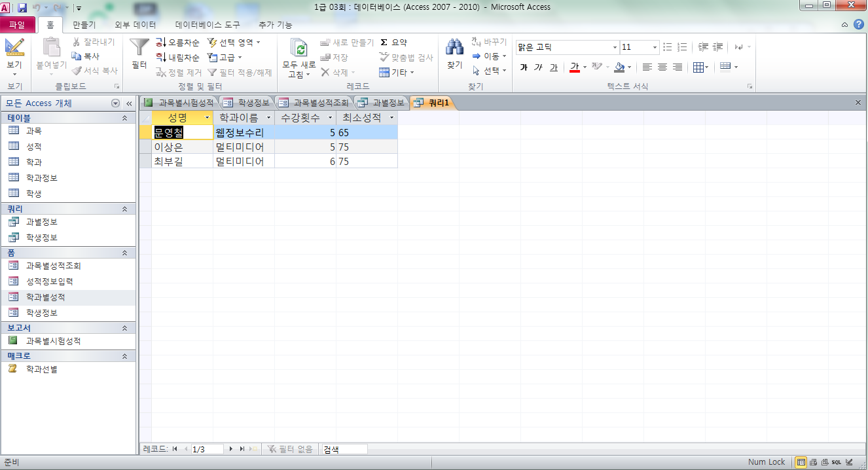Click the 요약 totals sigma icon
868x470 pixels.
coord(393,43)
